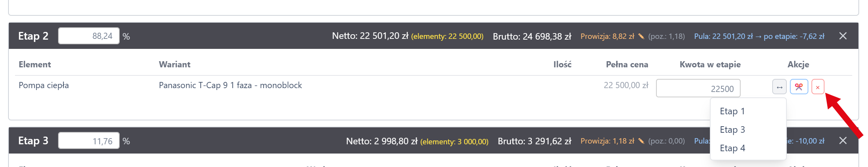The height and width of the screenshot is (167, 868).
Task: Click the Pompa ciepła element name
Action: [x=44, y=85]
